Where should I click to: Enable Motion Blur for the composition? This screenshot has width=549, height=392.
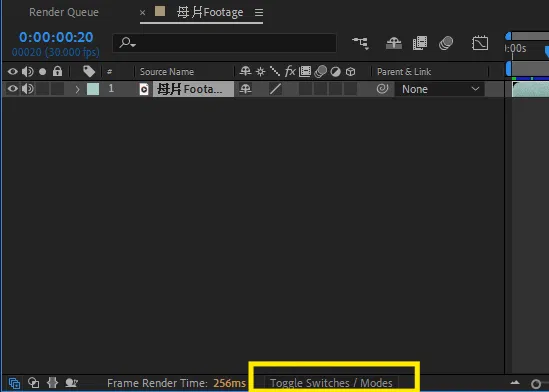click(446, 43)
